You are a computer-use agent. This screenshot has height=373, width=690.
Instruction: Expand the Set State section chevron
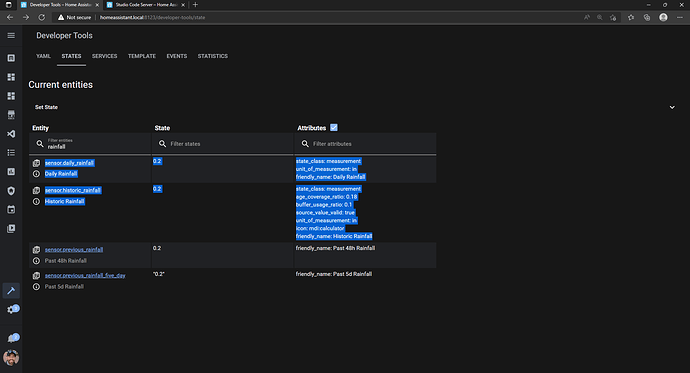672,107
